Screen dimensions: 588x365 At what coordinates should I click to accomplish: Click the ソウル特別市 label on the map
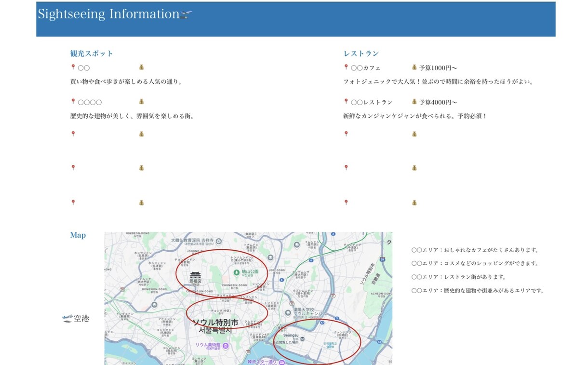tap(215, 323)
